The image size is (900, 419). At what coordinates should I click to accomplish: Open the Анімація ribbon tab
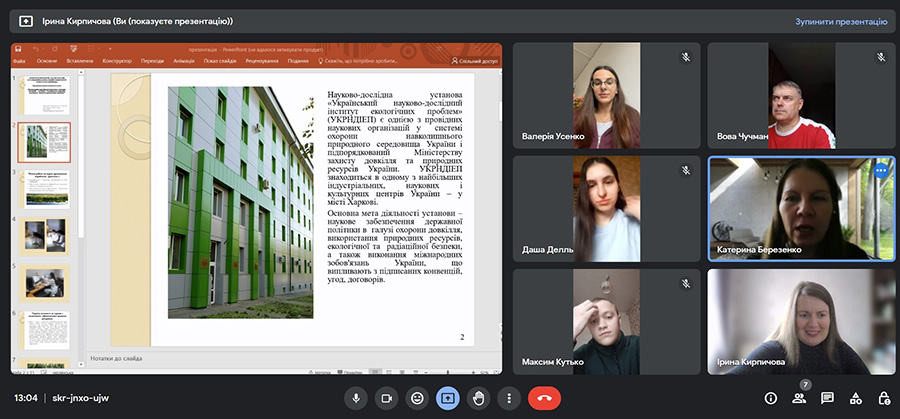click(x=184, y=61)
